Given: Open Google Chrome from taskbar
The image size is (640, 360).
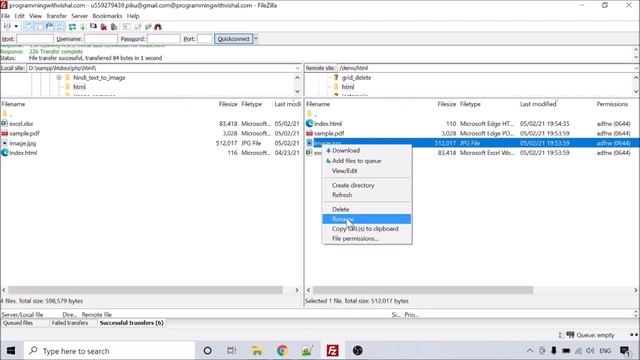Looking at the screenshot, I should pyautogui.click(x=282, y=351).
